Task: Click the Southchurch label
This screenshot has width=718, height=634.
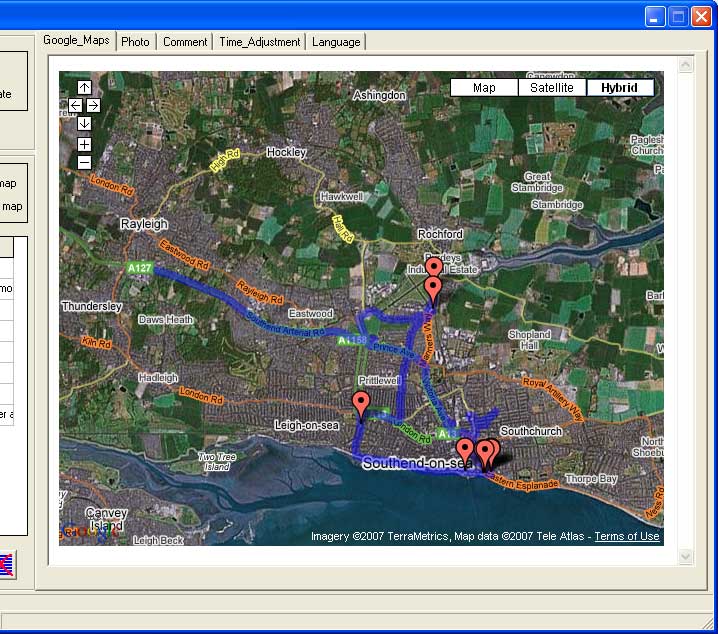Action: [531, 431]
